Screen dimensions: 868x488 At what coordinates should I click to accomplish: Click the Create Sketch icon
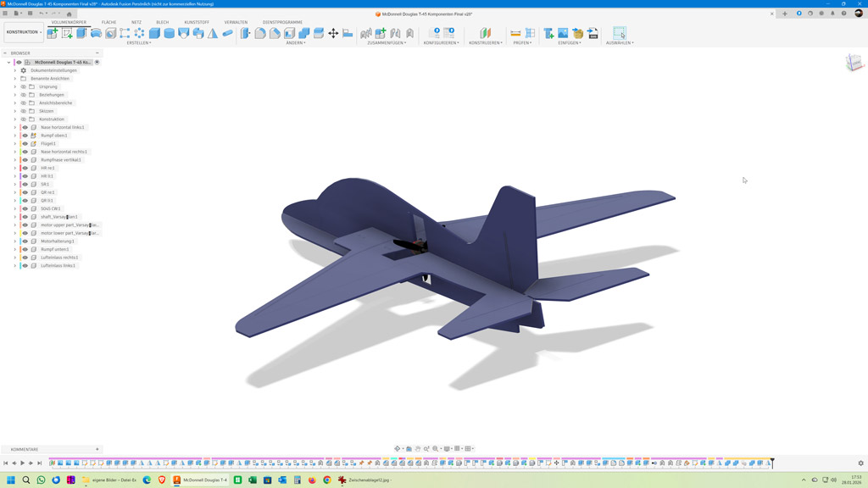67,33
